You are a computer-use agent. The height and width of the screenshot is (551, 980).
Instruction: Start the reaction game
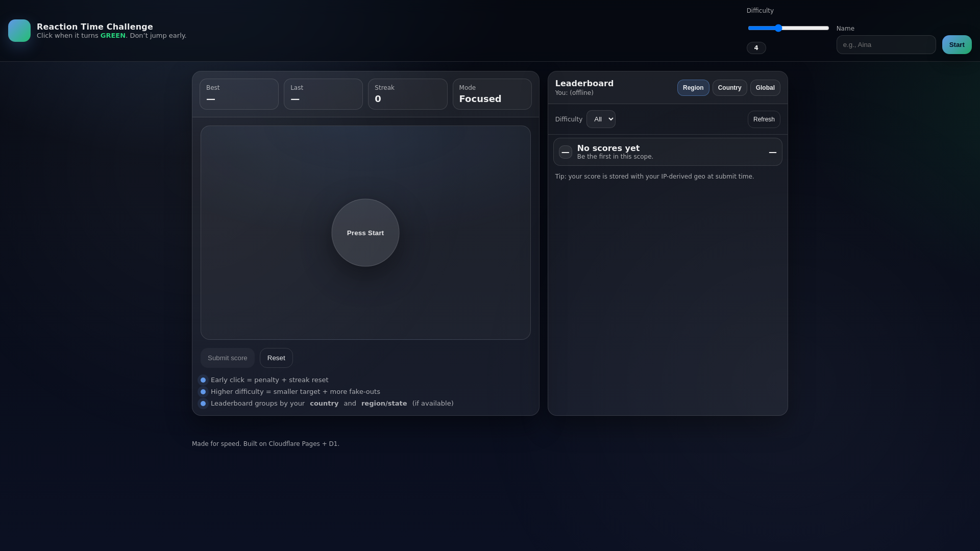(x=957, y=45)
